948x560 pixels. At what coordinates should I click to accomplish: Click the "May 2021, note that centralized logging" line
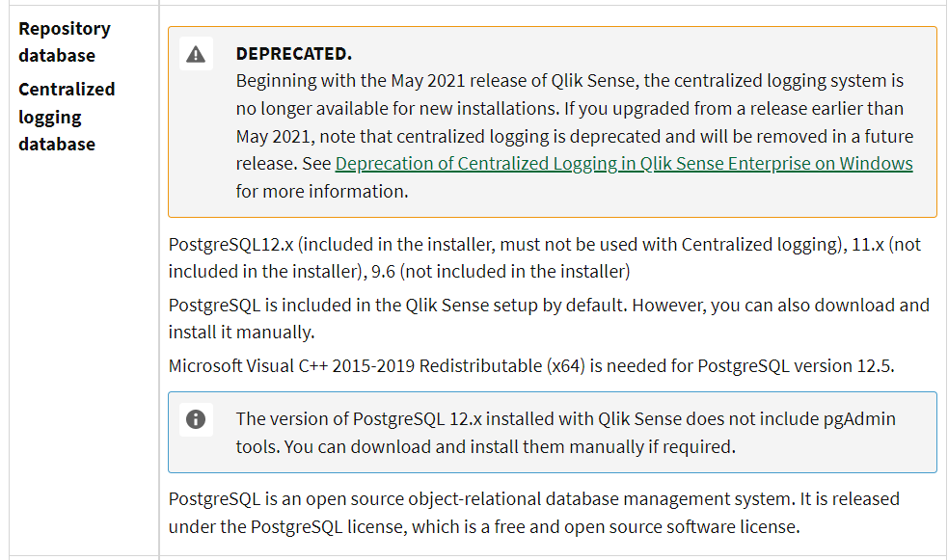coord(574,136)
